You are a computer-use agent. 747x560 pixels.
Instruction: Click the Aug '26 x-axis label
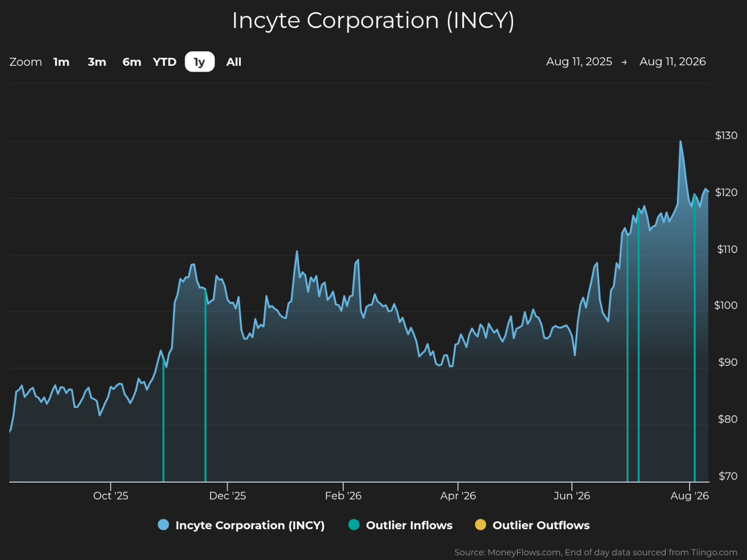pyautogui.click(x=690, y=496)
